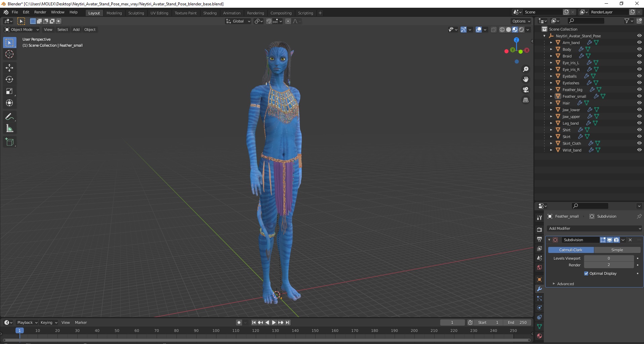The image size is (644, 344).
Task: Click the End frame 250 field
Action: (x=517, y=322)
